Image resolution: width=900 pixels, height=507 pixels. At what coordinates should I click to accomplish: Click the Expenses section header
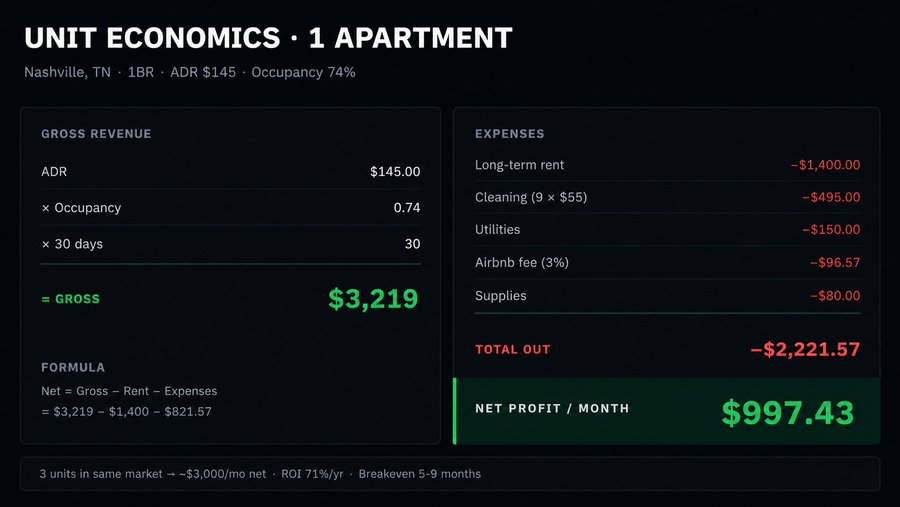[x=509, y=134]
